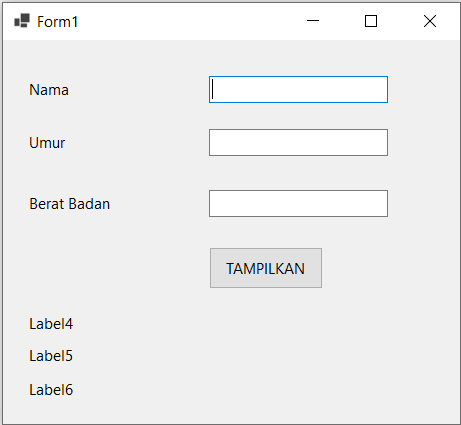This screenshot has width=461, height=425.
Task: Click empty gray area below the title bar
Action: (x=230, y=57)
